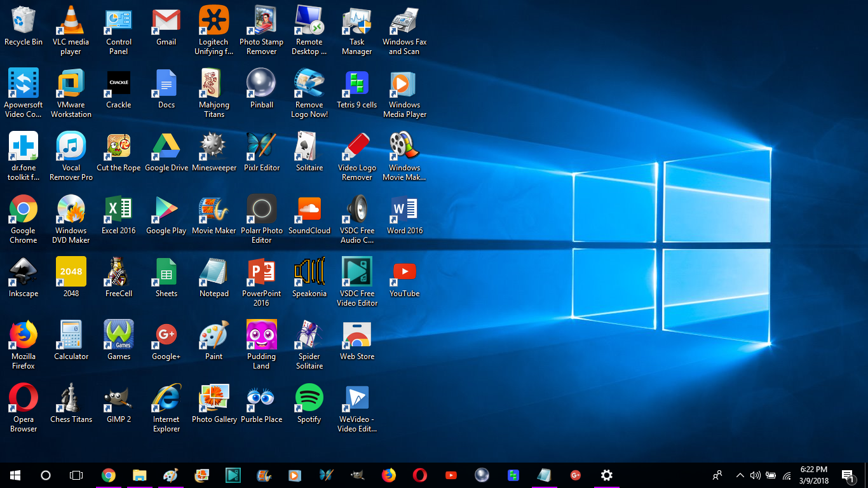The image size is (868, 488).
Task: Click the Spotify desktop shortcut
Action: tap(309, 398)
